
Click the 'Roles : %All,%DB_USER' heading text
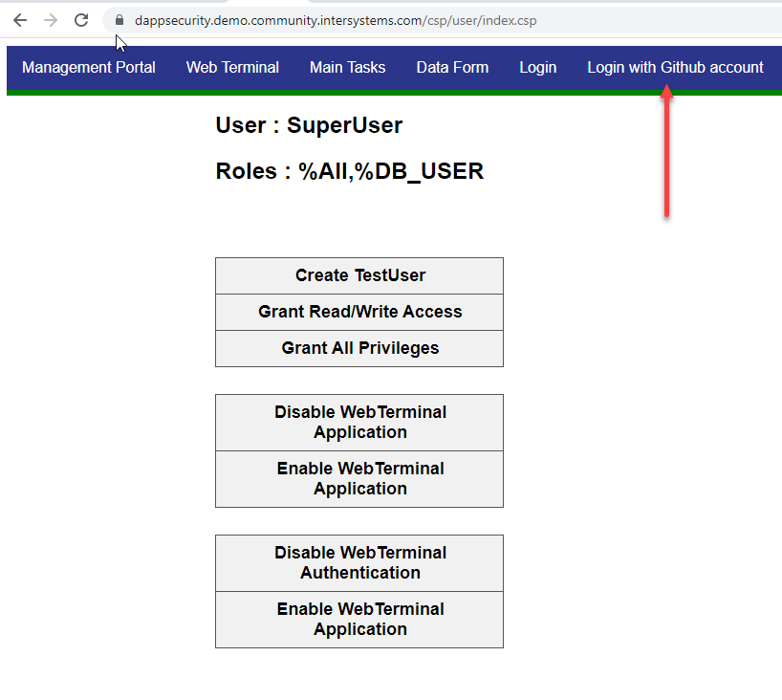(349, 171)
